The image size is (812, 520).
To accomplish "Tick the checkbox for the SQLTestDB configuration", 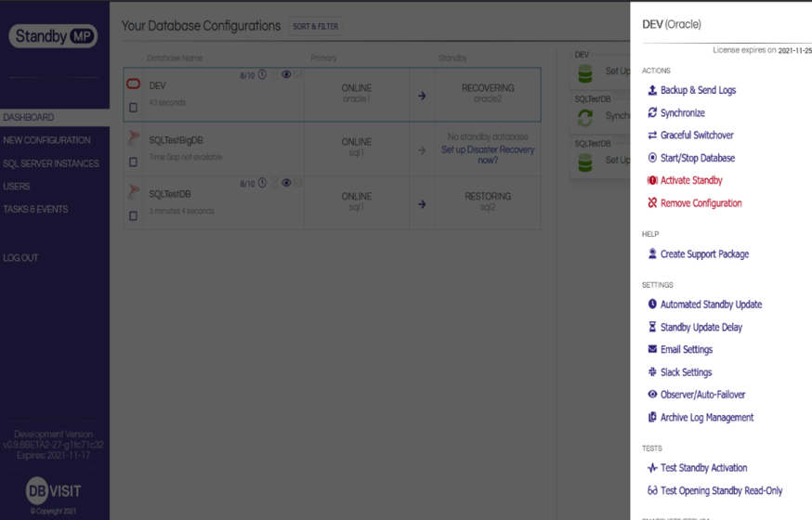I will pos(133,215).
